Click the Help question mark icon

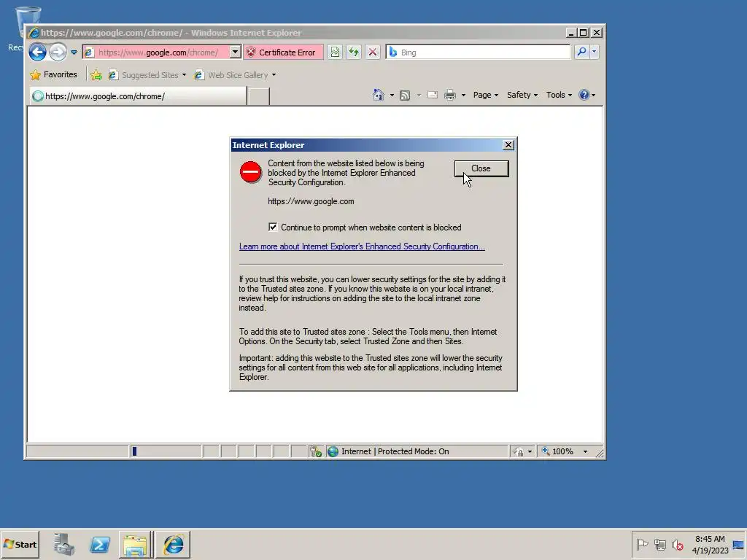584,95
